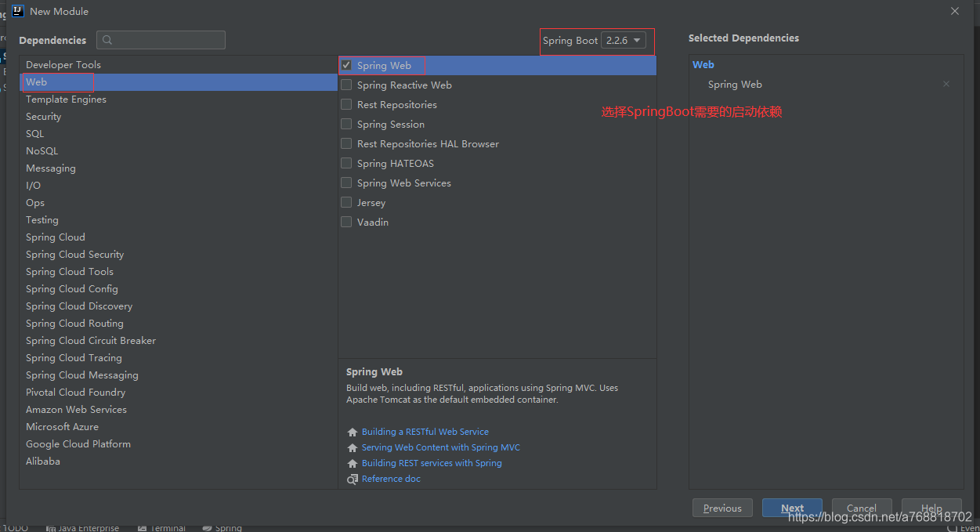Open Building REST services with Spring link

[x=432, y=463]
